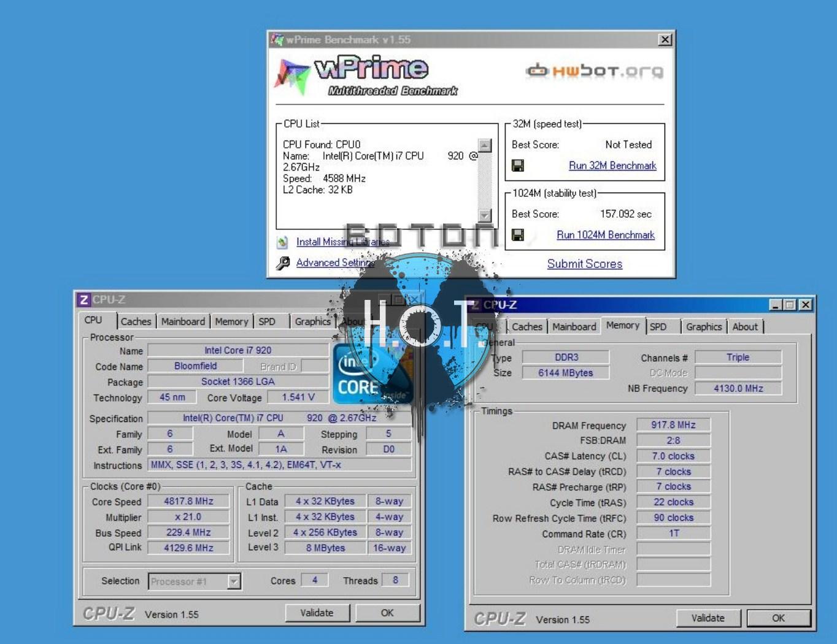The image size is (837, 644).
Task: Click the Install Missing Libraries icon
Action: click(x=282, y=242)
